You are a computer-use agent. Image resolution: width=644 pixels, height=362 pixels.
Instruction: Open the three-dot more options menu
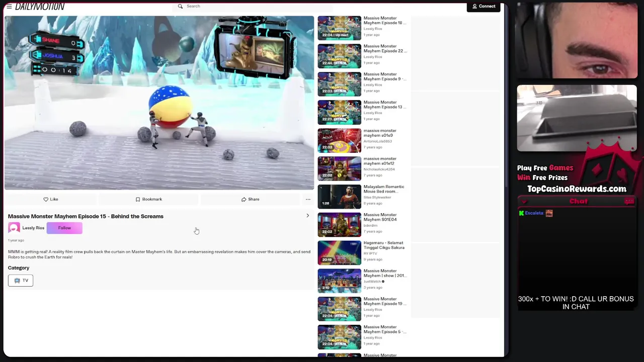[x=308, y=200]
